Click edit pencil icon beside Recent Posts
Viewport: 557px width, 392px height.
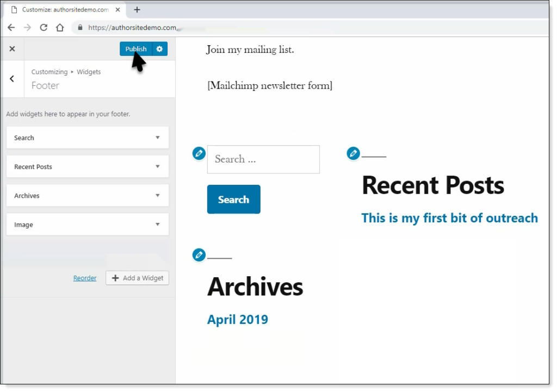tap(354, 154)
